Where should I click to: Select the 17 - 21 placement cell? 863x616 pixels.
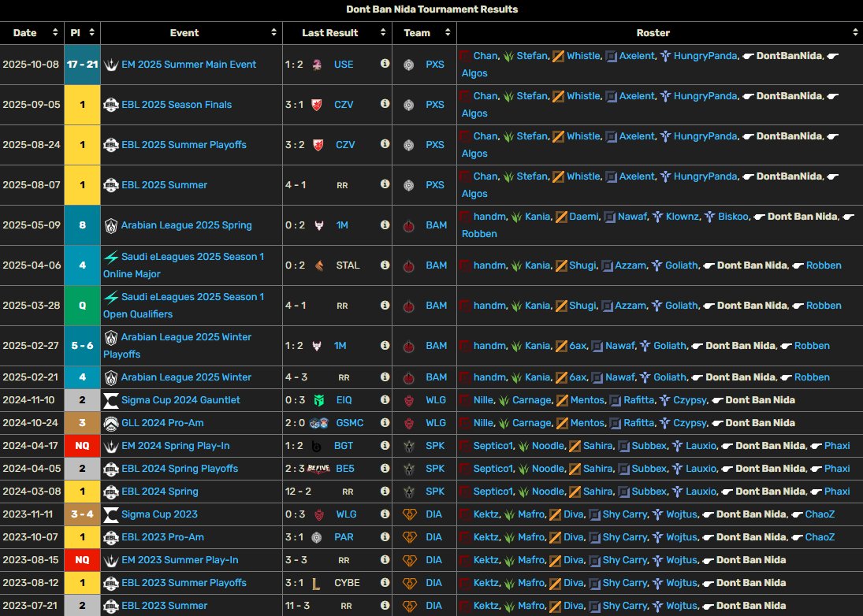[82, 65]
